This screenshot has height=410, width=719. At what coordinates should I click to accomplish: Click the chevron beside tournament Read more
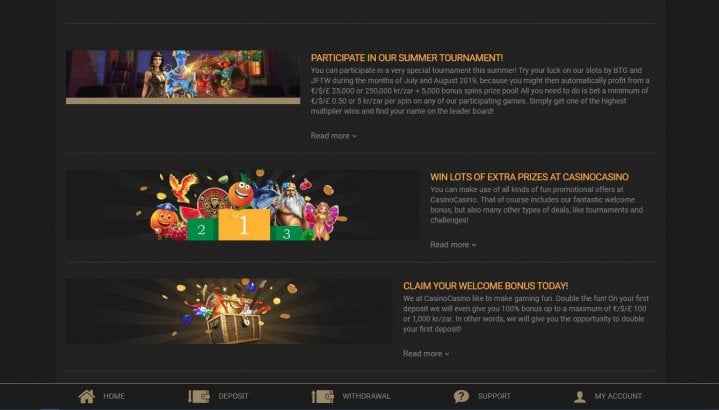(x=354, y=136)
